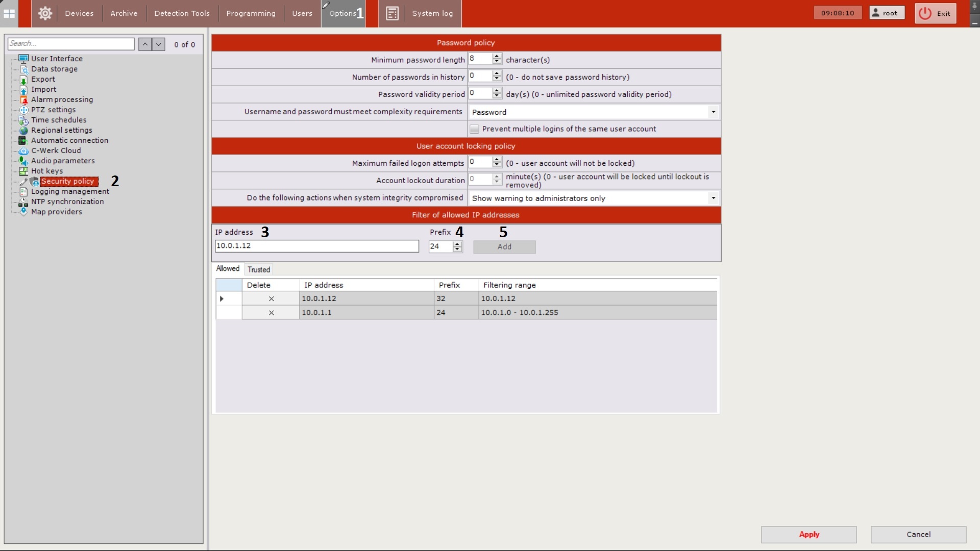This screenshot has width=980, height=551.
Task: Click the Export icon in settings tree
Action: pyautogui.click(x=23, y=80)
